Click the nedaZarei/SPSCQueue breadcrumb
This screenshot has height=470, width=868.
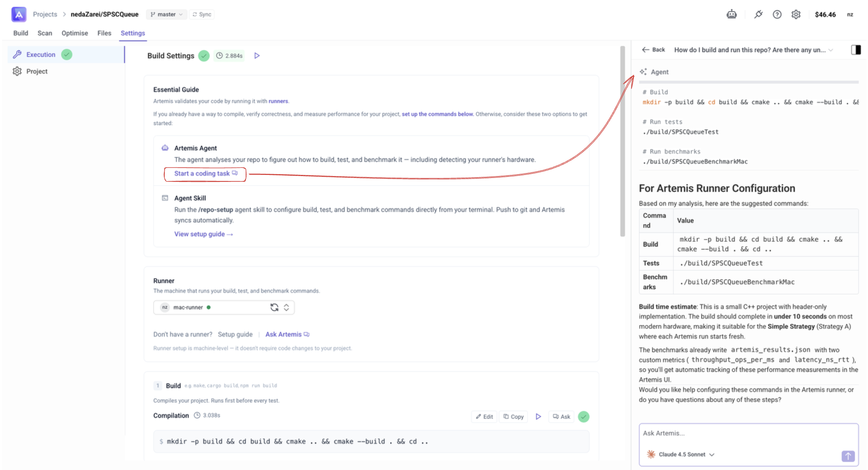pos(105,14)
